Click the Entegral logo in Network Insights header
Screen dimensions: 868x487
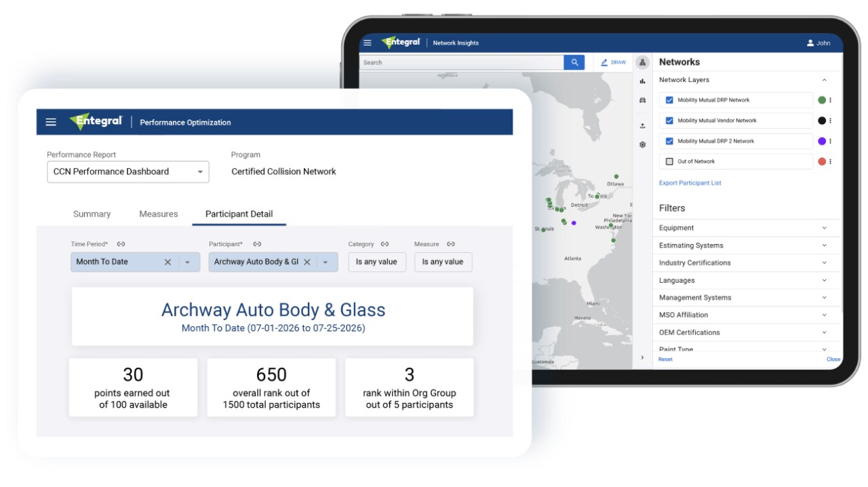(401, 42)
